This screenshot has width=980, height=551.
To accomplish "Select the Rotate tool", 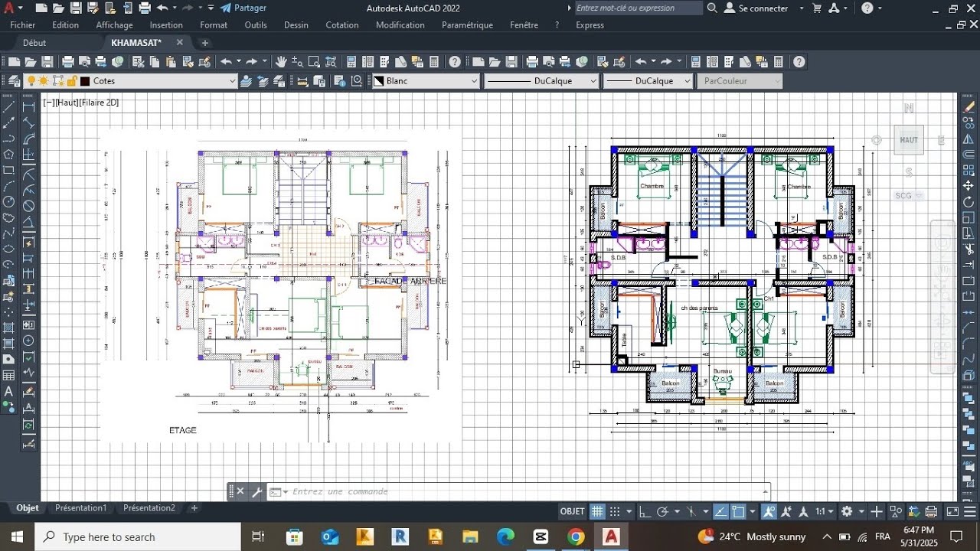I will coord(969,202).
